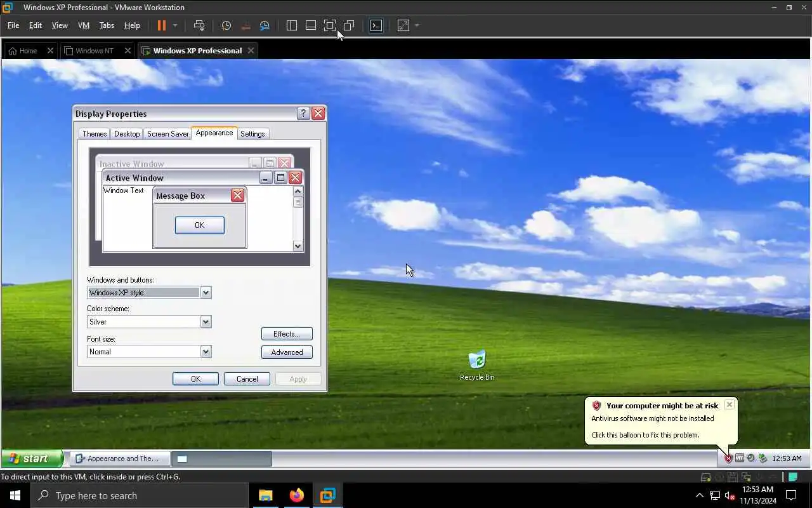812x508 pixels.
Task: Switch to Unity mode
Action: tap(349, 25)
